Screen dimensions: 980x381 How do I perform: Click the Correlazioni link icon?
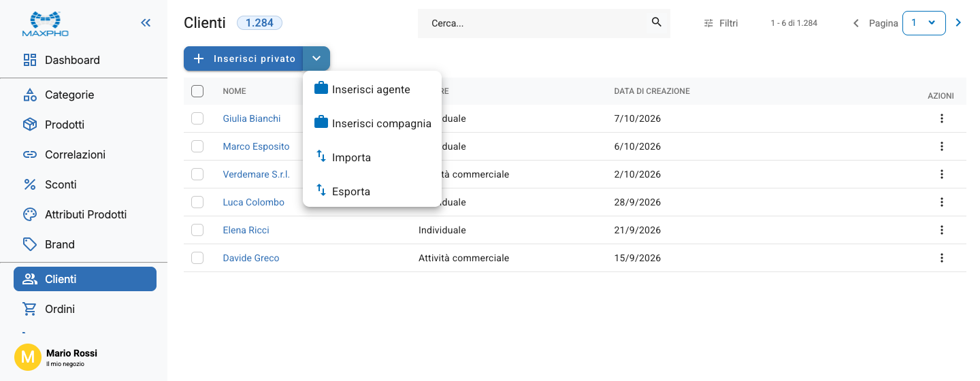(30, 154)
